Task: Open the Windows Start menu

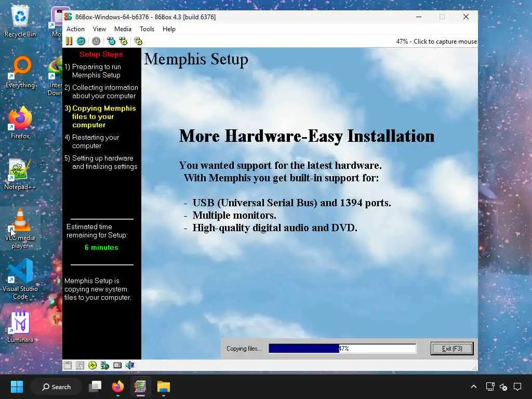Action: click(17, 387)
